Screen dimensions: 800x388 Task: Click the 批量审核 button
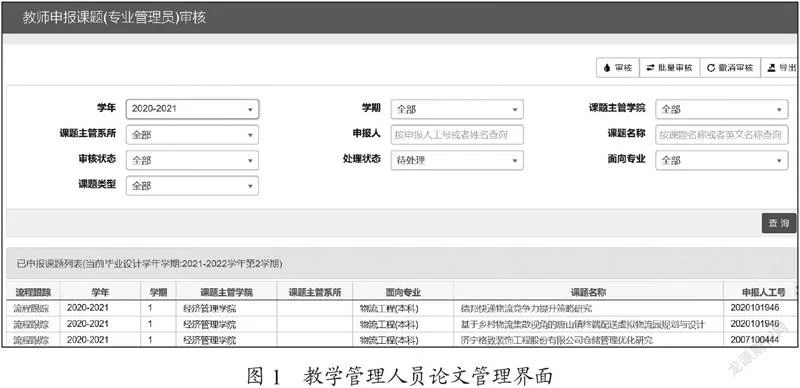pos(669,68)
